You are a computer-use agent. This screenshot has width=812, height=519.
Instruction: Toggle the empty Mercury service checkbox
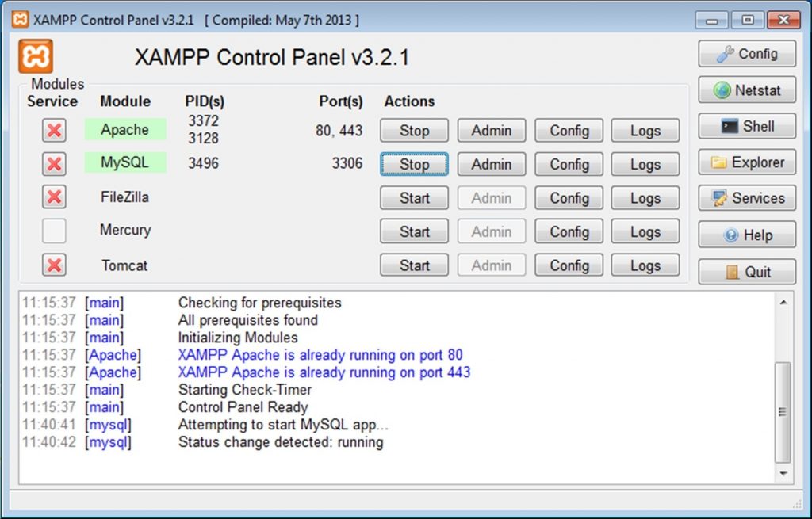tap(54, 231)
